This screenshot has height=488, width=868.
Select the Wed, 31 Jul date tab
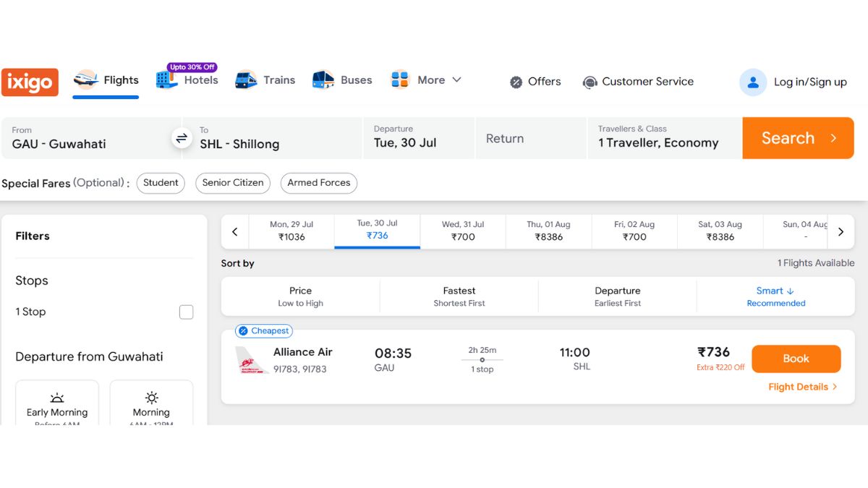[463, 231]
